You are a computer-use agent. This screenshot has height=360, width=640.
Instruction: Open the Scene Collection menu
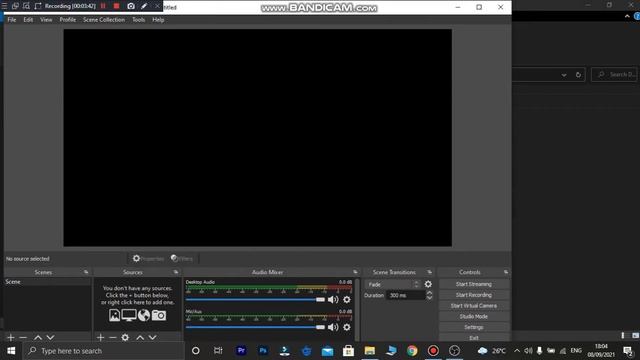104,20
